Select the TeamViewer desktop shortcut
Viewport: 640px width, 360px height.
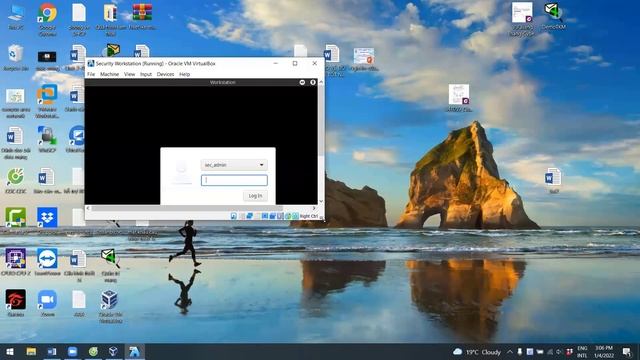(47, 262)
